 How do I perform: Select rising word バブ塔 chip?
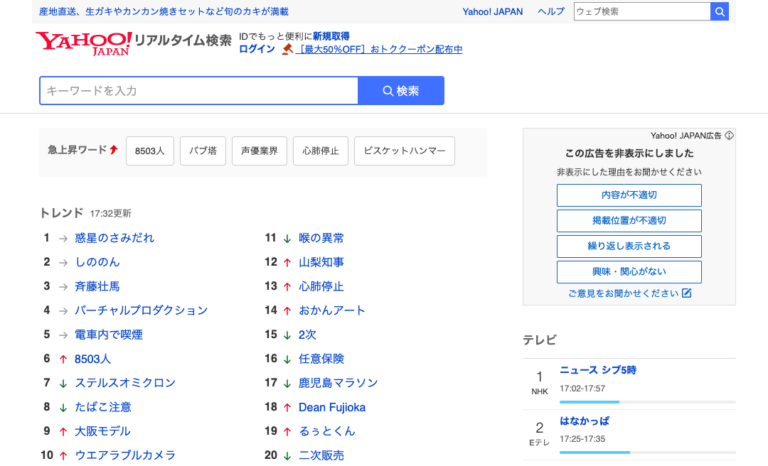[x=203, y=151]
